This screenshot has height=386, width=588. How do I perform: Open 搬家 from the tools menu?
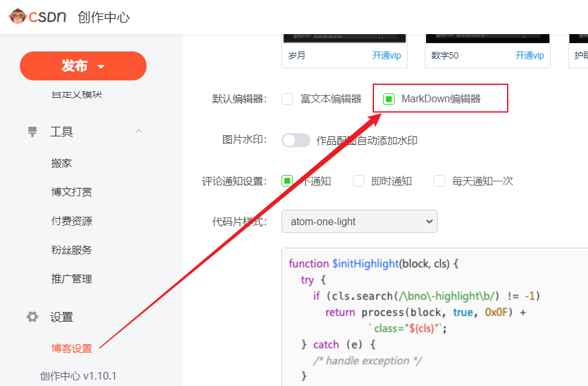(61, 163)
